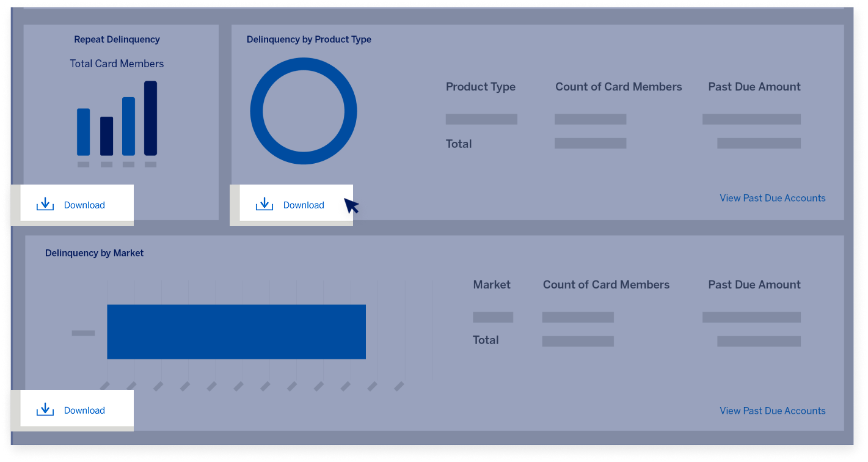Select the horizontal bar in Delinquency by Market chart

pos(236,332)
